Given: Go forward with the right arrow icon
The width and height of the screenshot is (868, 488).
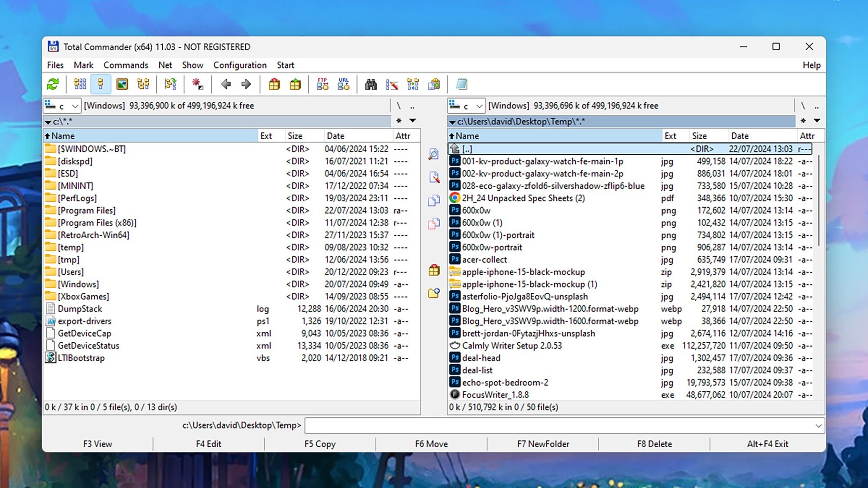Looking at the screenshot, I should click(246, 84).
